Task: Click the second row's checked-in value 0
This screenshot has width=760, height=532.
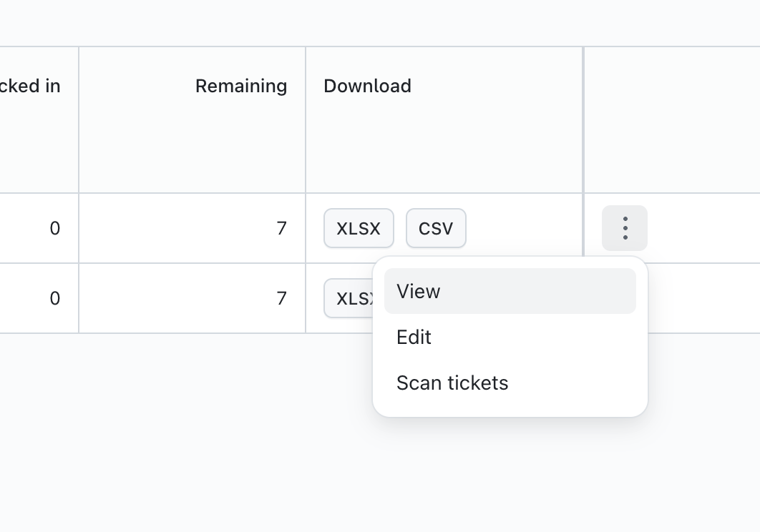Action: click(55, 298)
